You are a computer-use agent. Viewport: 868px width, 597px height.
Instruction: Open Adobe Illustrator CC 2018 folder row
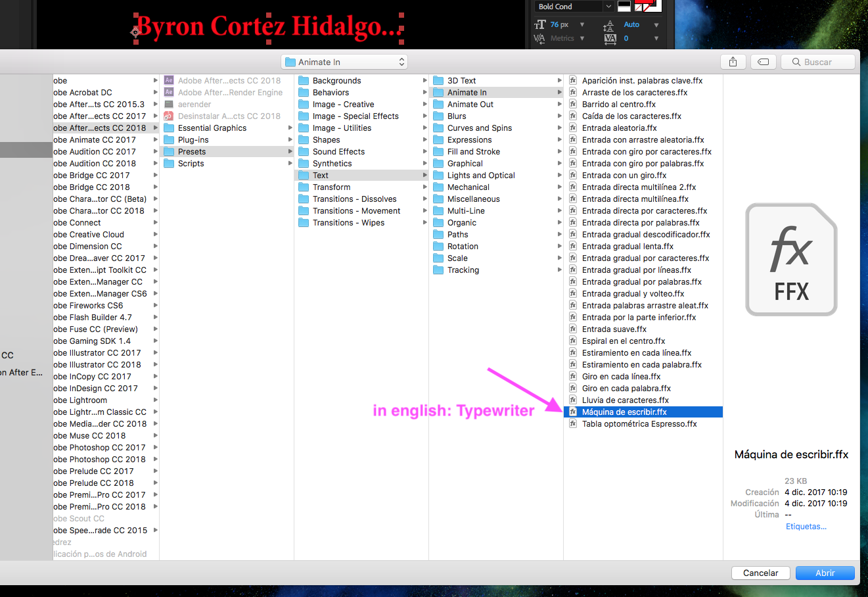point(106,365)
